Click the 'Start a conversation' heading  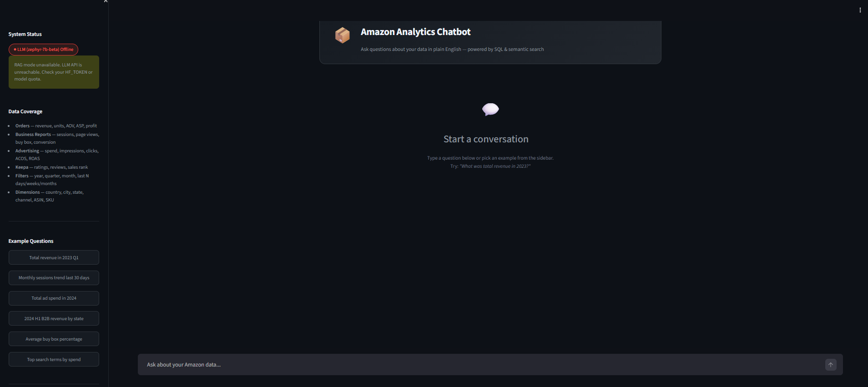click(486, 139)
